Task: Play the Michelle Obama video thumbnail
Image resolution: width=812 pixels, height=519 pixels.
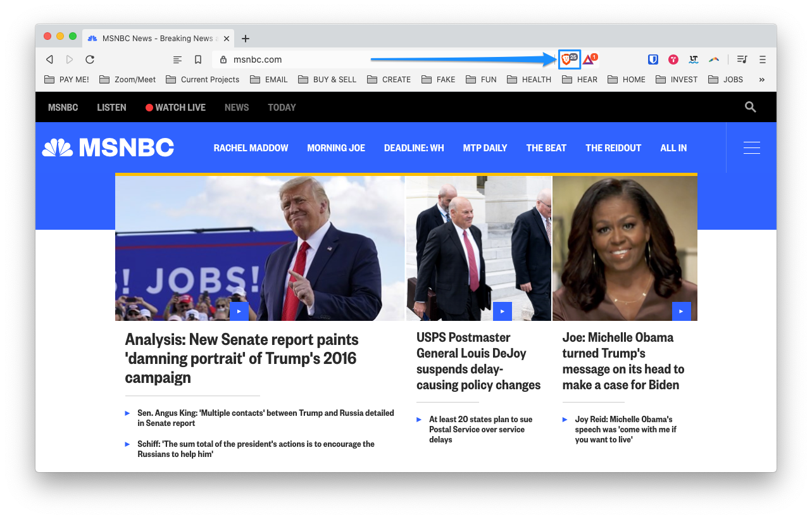Action: pyautogui.click(x=681, y=311)
